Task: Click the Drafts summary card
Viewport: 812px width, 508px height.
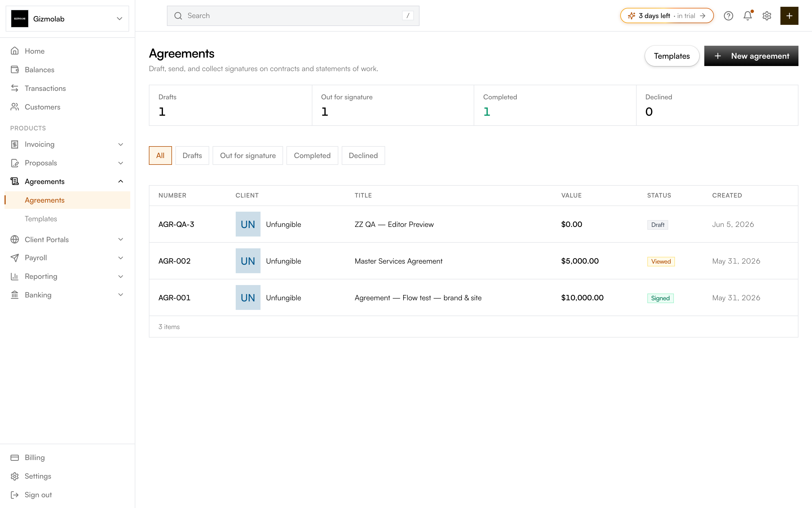Action: point(231,105)
